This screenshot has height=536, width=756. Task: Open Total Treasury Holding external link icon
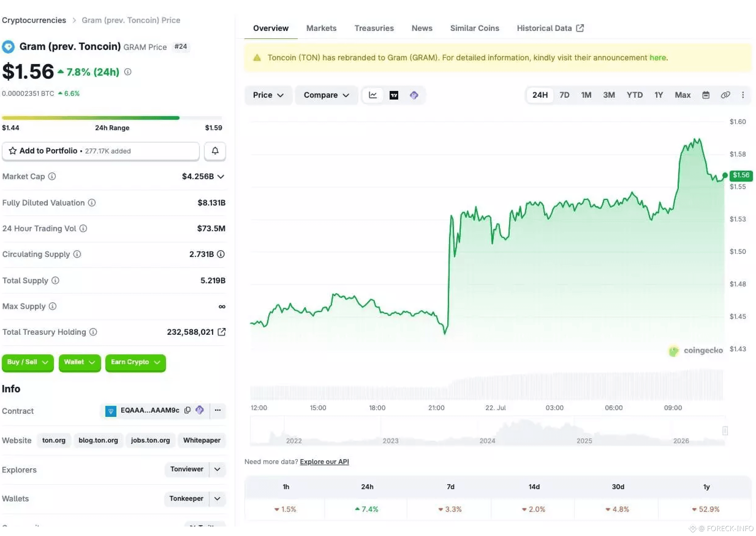[x=222, y=332]
